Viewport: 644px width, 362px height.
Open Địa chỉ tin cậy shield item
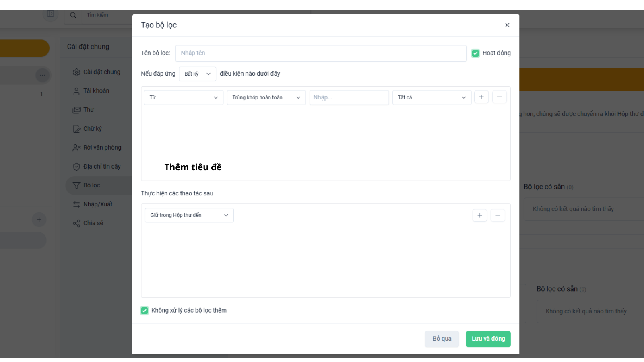97,167
